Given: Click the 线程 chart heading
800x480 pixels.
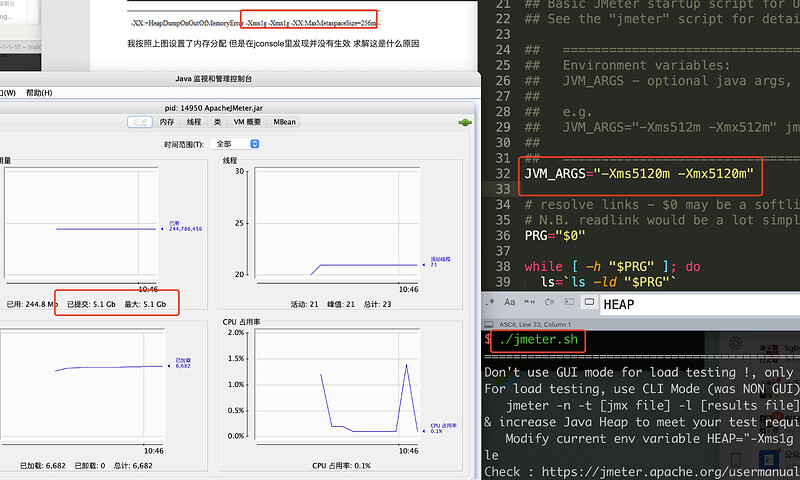Looking at the screenshot, I should 230,160.
